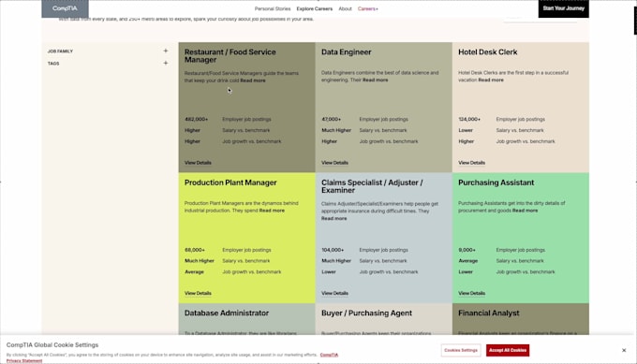
Task: Click the Start Your Journey button
Action: pos(564,8)
